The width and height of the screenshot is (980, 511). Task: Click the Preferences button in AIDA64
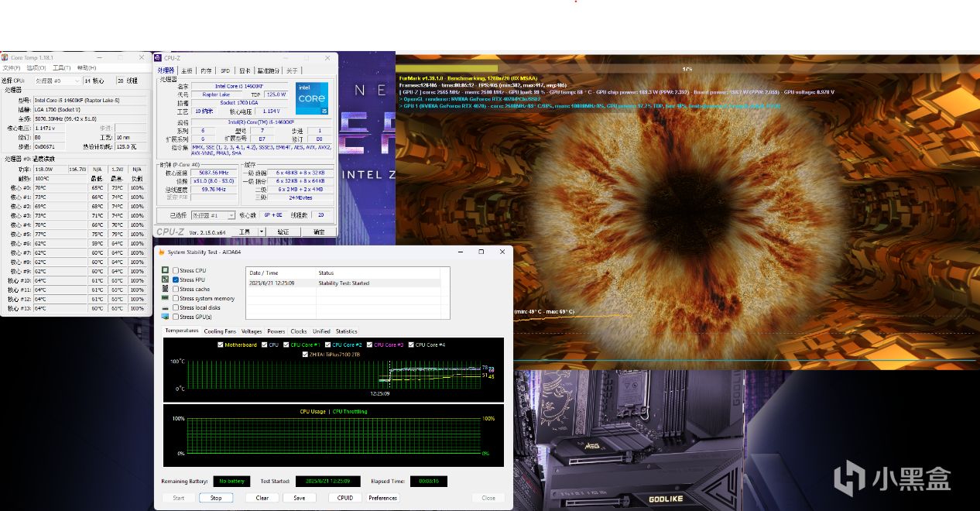coord(383,498)
